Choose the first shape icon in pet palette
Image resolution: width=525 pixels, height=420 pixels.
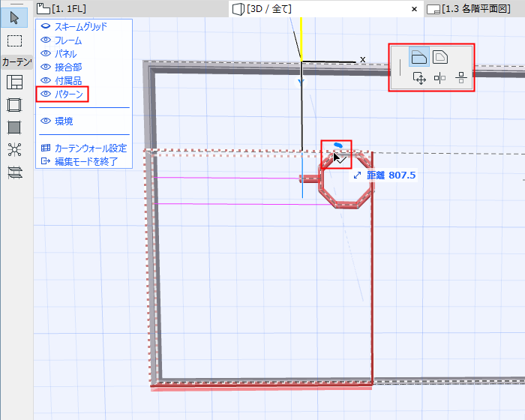[x=418, y=57]
